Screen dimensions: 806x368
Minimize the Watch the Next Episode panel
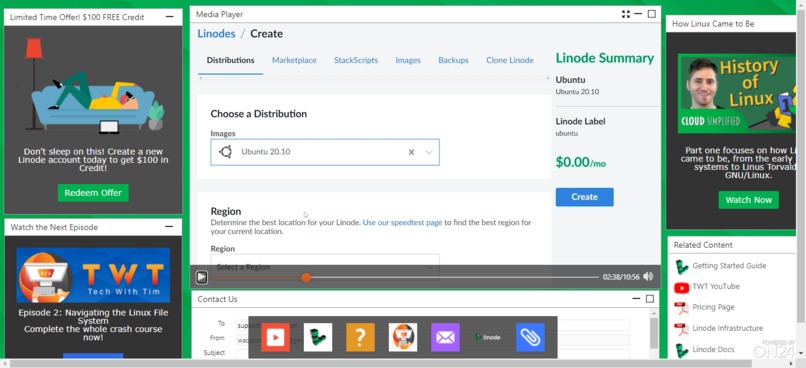point(169,227)
